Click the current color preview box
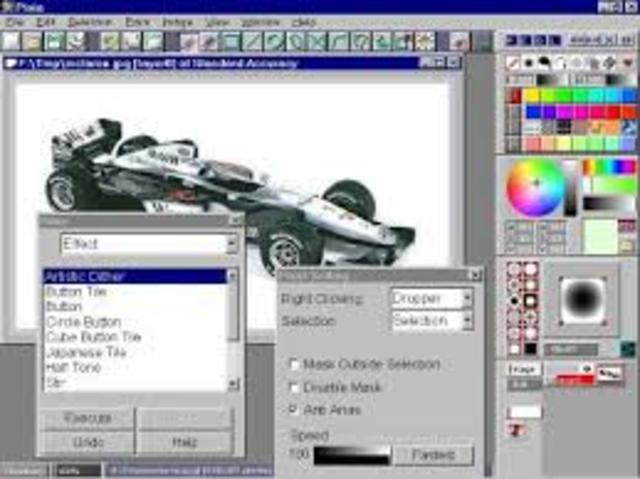The width and height of the screenshot is (640, 479). [x=600, y=237]
